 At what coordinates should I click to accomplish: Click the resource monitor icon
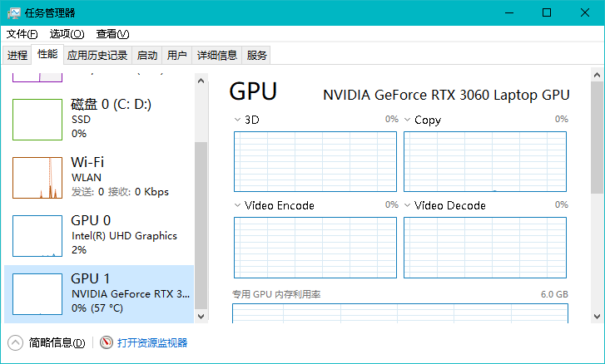106,342
